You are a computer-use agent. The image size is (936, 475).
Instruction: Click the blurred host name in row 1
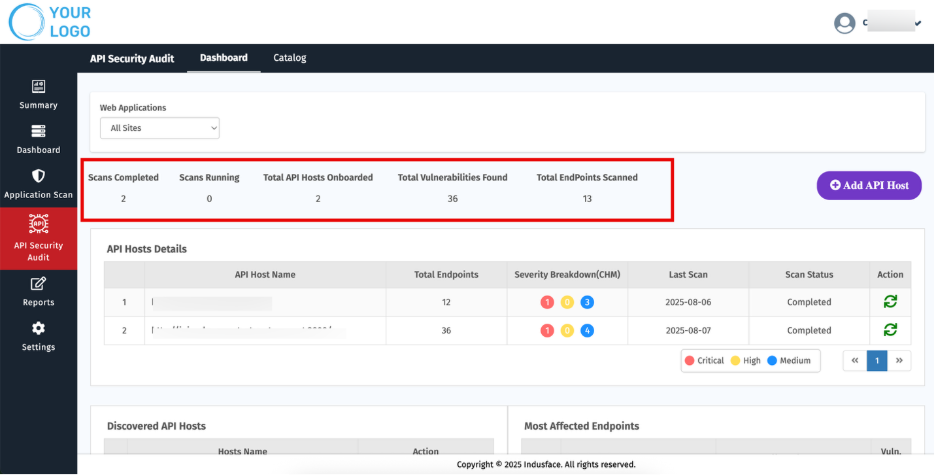click(x=212, y=303)
